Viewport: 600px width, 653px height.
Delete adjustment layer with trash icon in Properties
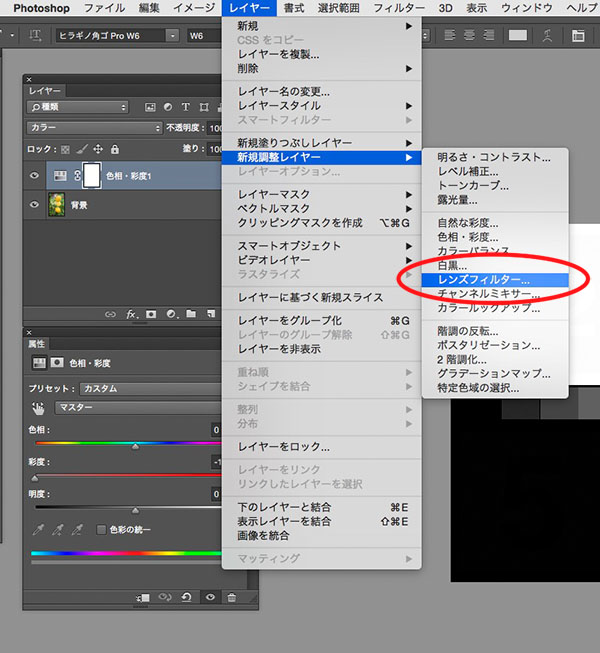click(231, 597)
